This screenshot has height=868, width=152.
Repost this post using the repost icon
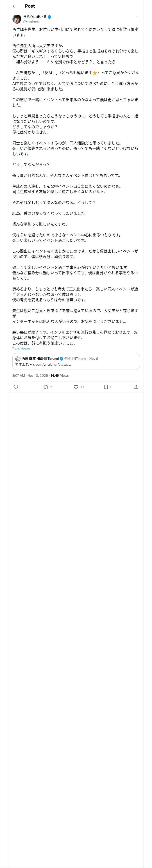coord(45,387)
